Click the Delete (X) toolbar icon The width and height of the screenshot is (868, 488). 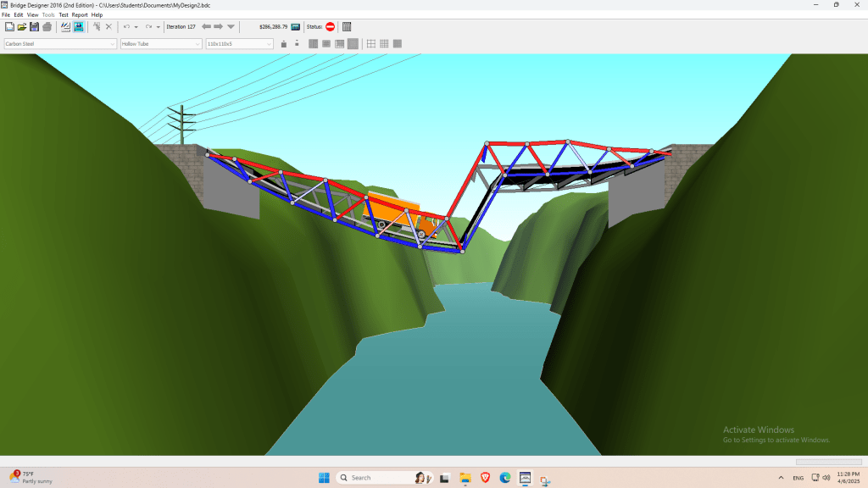pyautogui.click(x=109, y=26)
